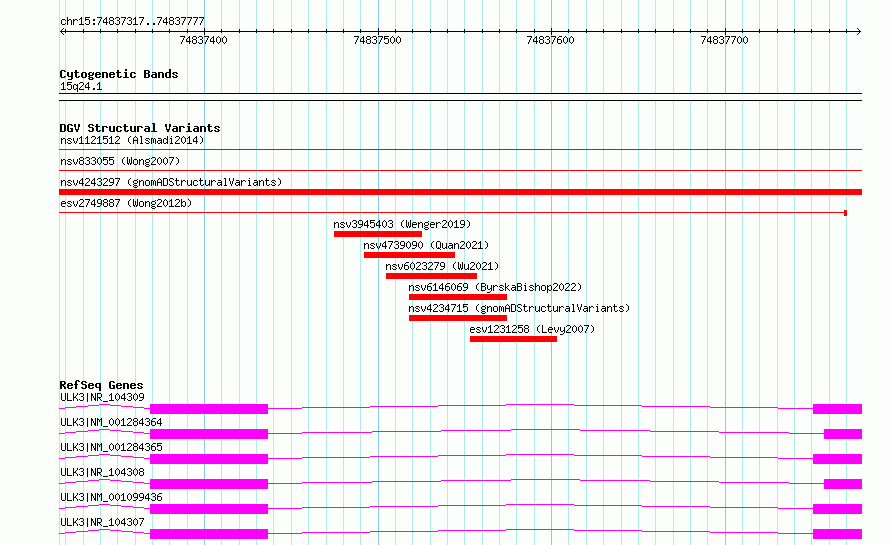
Task: Click the left exon block of ULK3|NR_104308
Action: [209, 484]
